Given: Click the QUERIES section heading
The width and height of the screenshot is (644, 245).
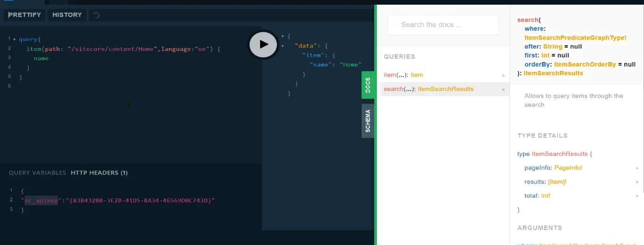Looking at the screenshot, I should click(399, 56).
